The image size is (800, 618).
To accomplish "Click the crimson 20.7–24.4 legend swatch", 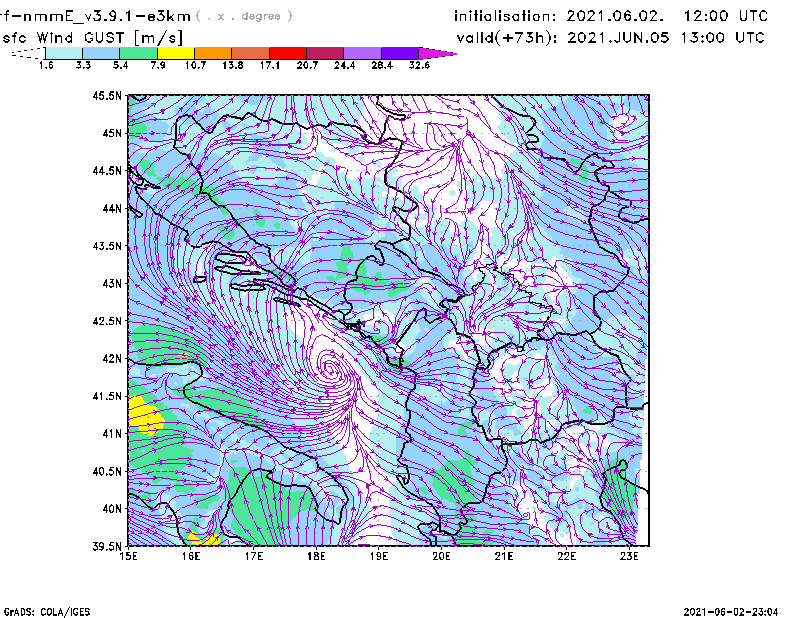I will point(325,53).
